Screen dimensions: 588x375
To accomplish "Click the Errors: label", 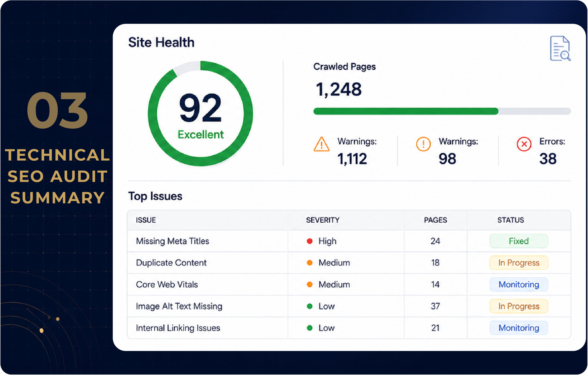I will (552, 141).
